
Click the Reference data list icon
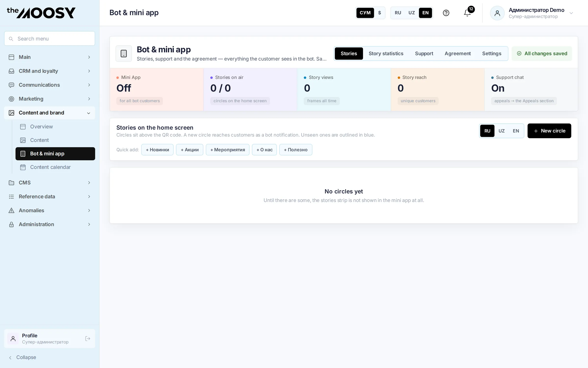coord(12,197)
